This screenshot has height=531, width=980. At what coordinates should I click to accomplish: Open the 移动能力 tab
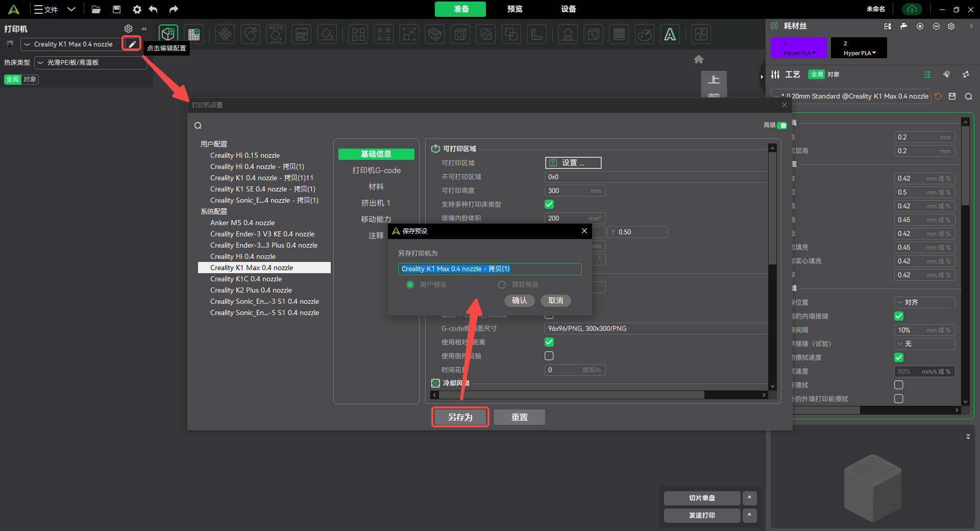pyautogui.click(x=376, y=220)
